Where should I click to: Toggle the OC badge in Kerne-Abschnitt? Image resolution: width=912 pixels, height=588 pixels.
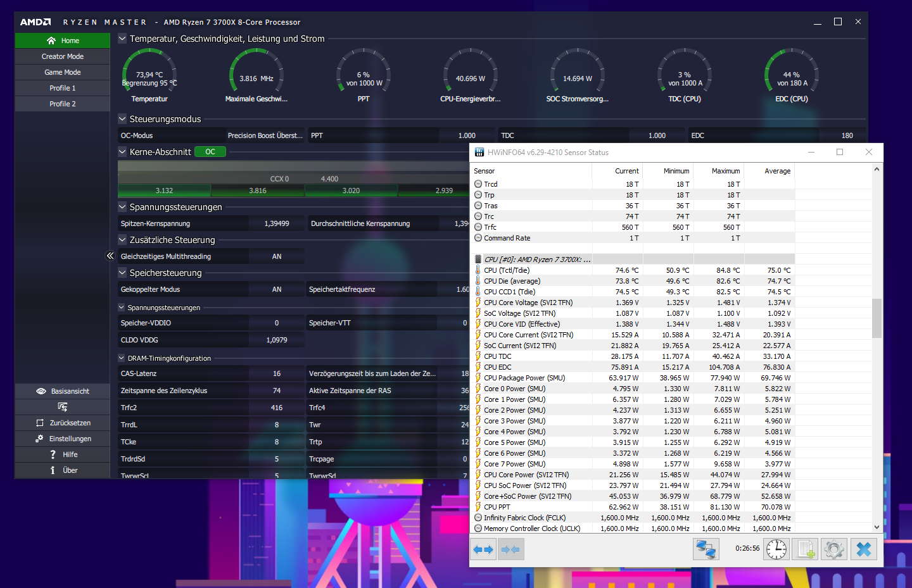(210, 152)
